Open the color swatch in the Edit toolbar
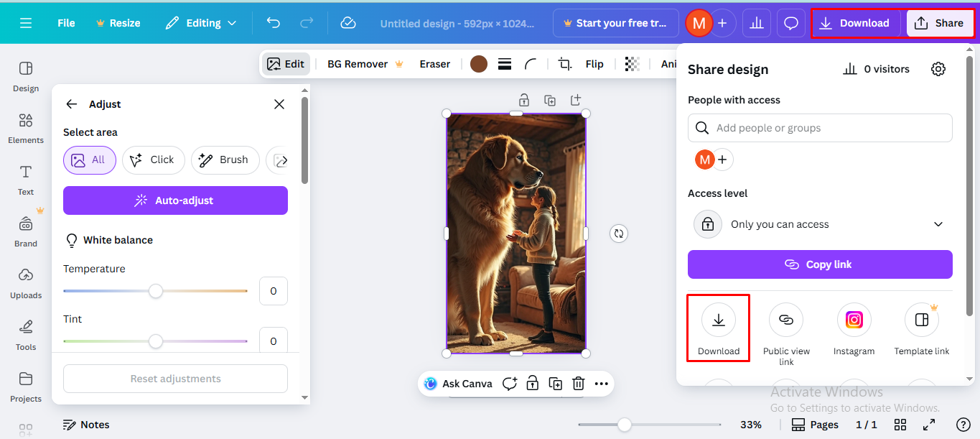Viewport: 980px width, 439px height. [478, 63]
